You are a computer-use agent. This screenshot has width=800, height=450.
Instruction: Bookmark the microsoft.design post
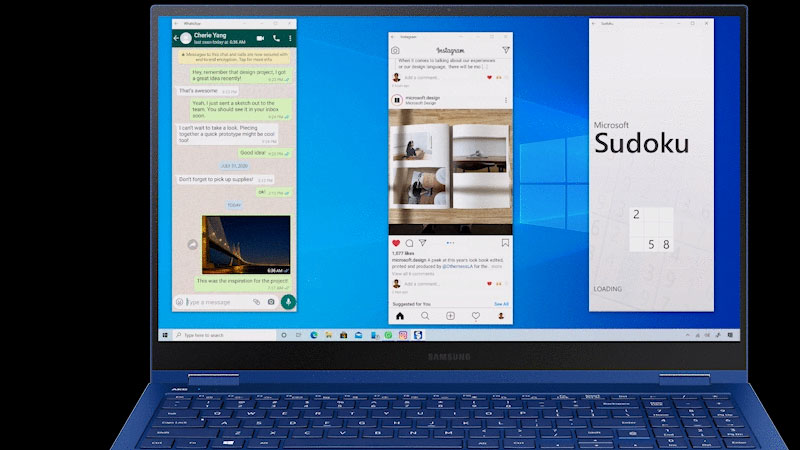(505, 243)
